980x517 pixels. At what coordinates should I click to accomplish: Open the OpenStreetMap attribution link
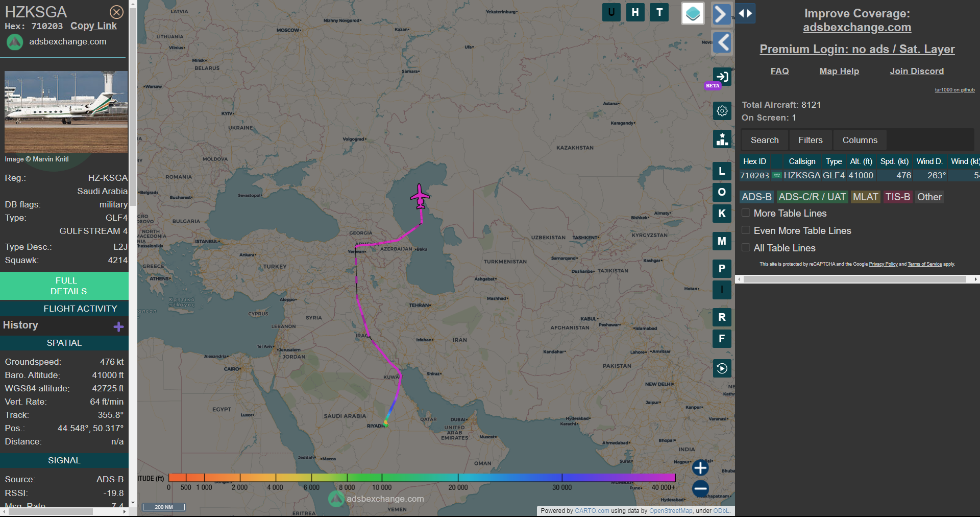[671, 511]
